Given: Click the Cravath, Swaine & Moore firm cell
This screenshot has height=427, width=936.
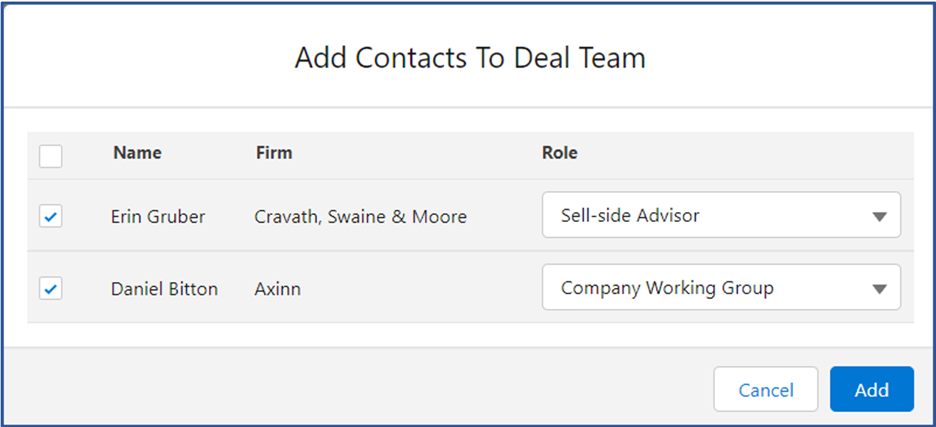Looking at the screenshot, I should (x=361, y=217).
